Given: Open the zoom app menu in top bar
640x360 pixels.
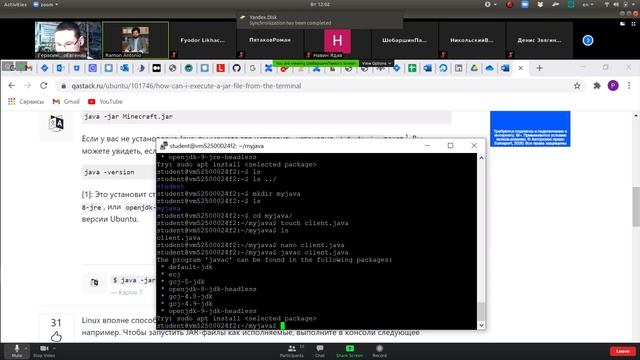Looking at the screenshot, I should 45,4.
